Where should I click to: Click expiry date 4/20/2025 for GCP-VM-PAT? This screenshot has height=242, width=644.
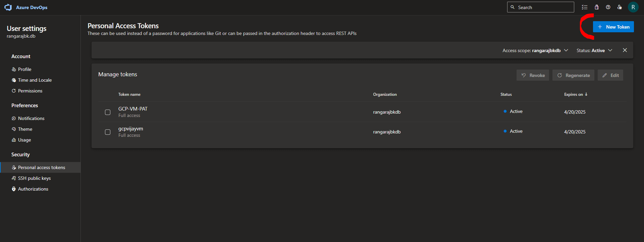[x=575, y=112]
